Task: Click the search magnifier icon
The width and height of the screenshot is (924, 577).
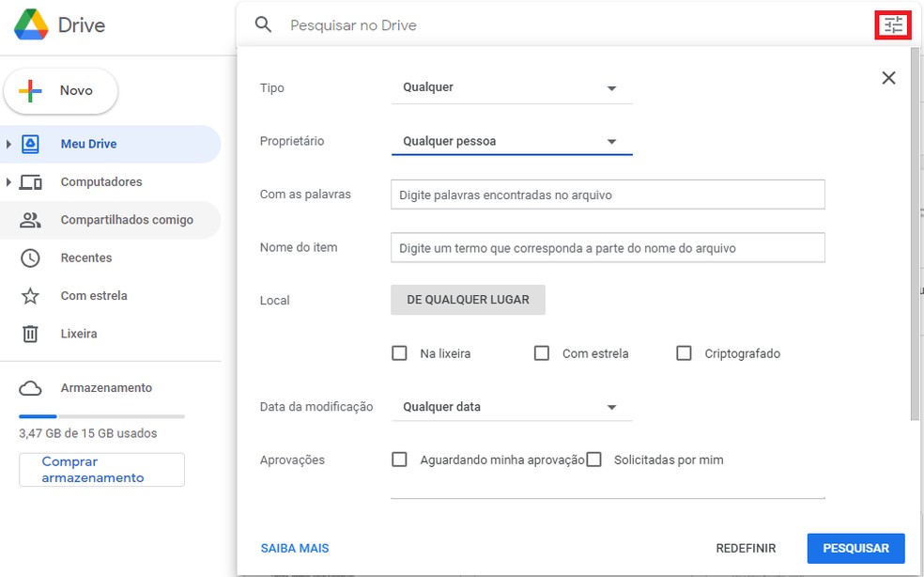Action: (263, 24)
